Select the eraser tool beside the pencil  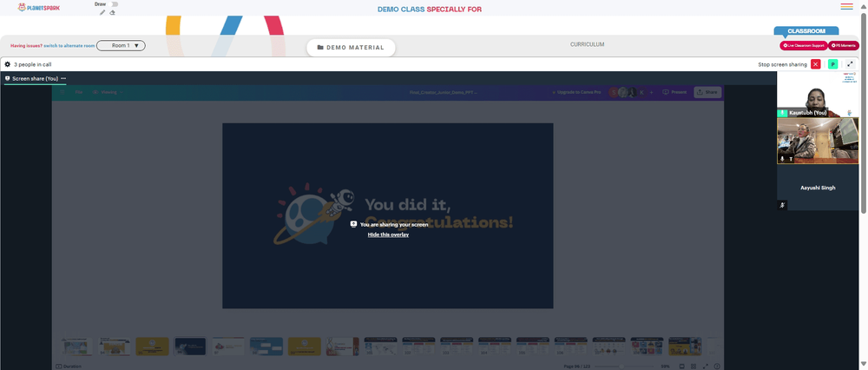click(x=112, y=12)
